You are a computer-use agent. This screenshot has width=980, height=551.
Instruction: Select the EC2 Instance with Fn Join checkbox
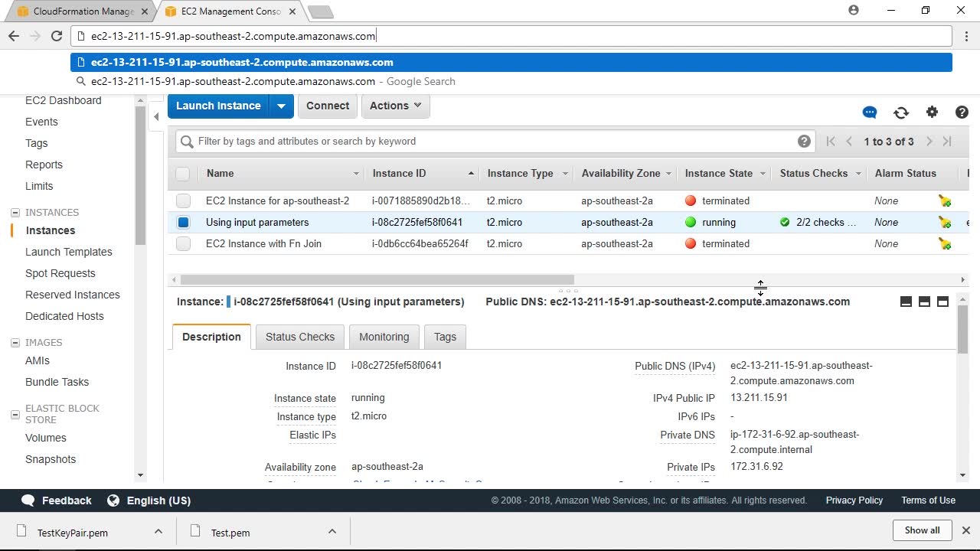pyautogui.click(x=182, y=244)
